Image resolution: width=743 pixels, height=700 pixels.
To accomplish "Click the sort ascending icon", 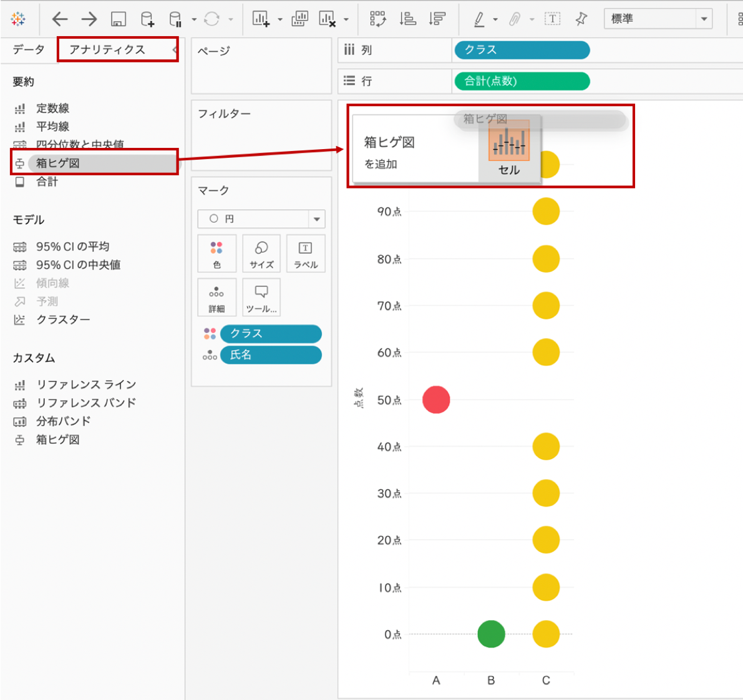I will click(407, 19).
